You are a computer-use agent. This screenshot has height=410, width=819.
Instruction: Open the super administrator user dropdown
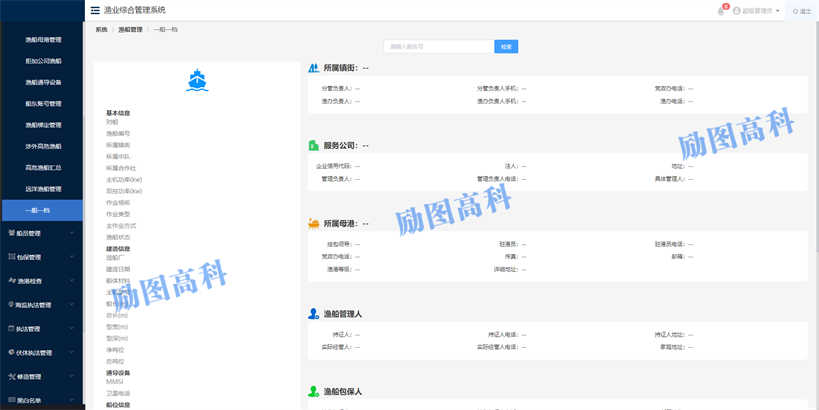point(758,11)
